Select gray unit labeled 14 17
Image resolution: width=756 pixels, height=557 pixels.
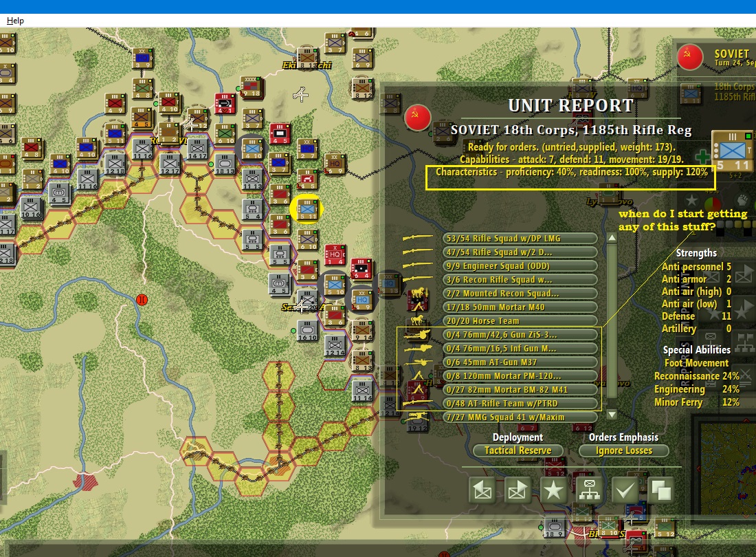197,149
